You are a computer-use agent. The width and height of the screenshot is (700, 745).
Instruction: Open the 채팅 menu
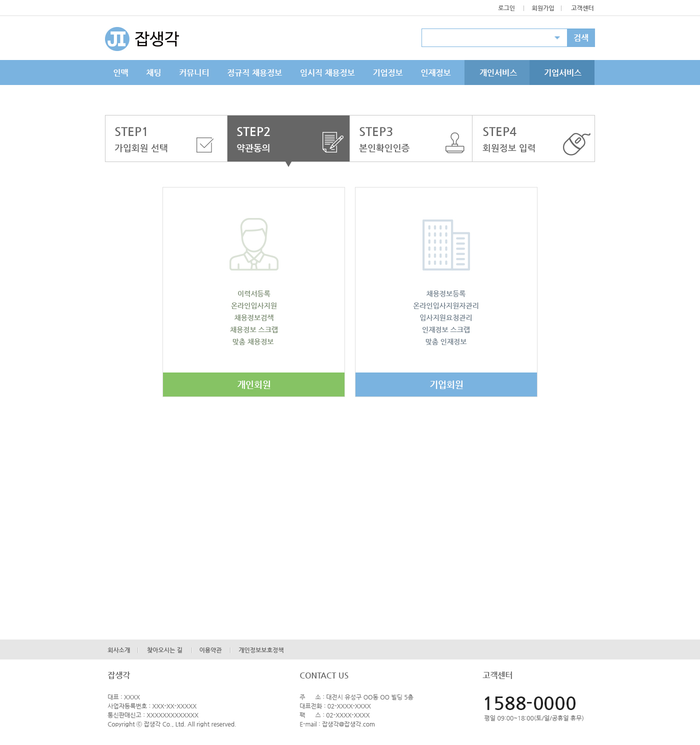click(x=154, y=72)
